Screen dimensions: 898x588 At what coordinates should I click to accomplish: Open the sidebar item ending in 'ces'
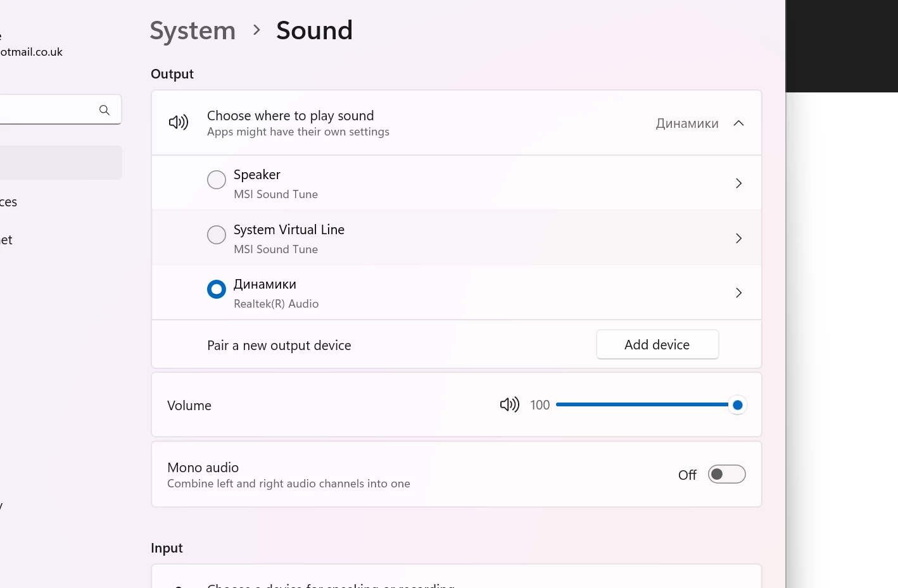click(x=9, y=203)
